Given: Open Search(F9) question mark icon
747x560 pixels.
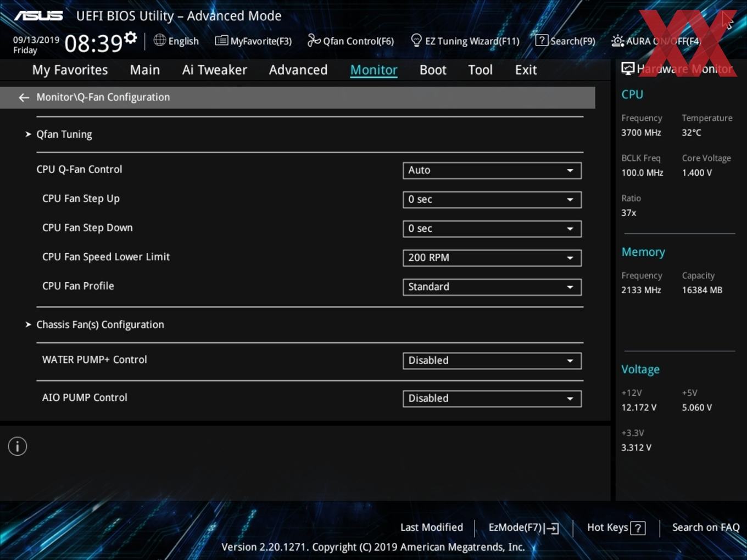Looking at the screenshot, I should [x=542, y=40].
